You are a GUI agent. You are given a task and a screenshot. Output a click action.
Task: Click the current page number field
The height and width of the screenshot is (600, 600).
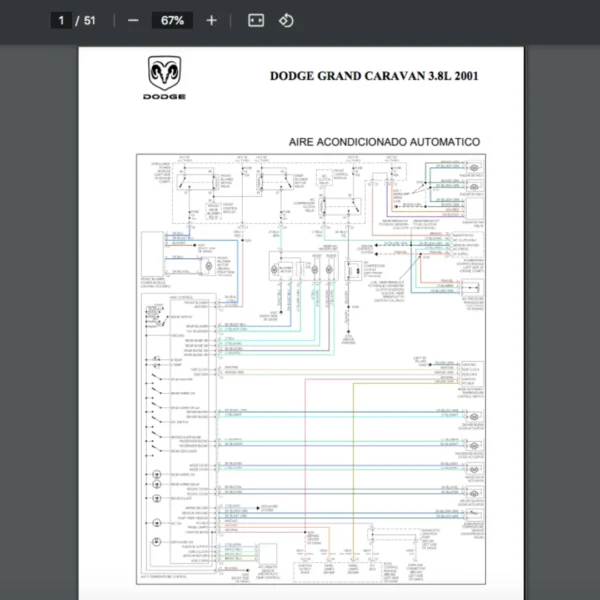[x=62, y=21]
